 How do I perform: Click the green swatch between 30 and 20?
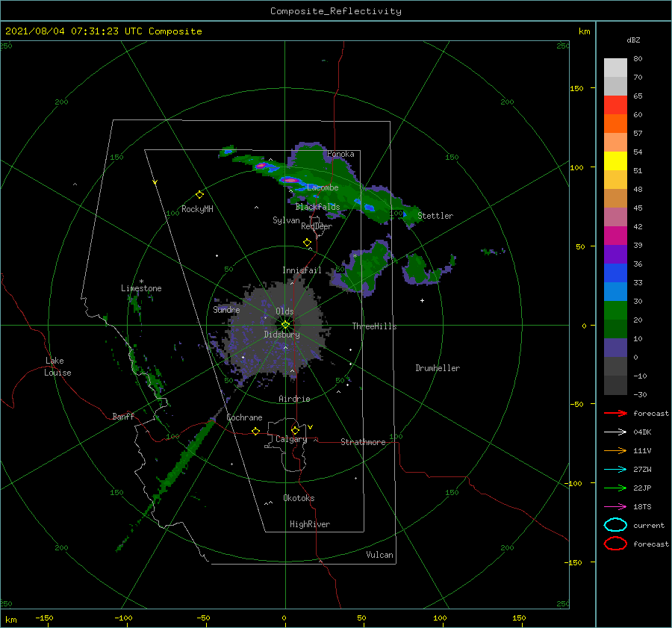pos(615,310)
